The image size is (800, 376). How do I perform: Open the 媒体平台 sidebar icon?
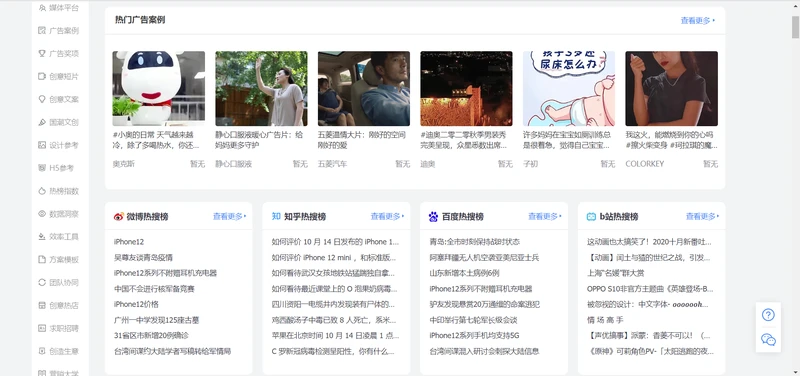pyautogui.click(x=42, y=8)
